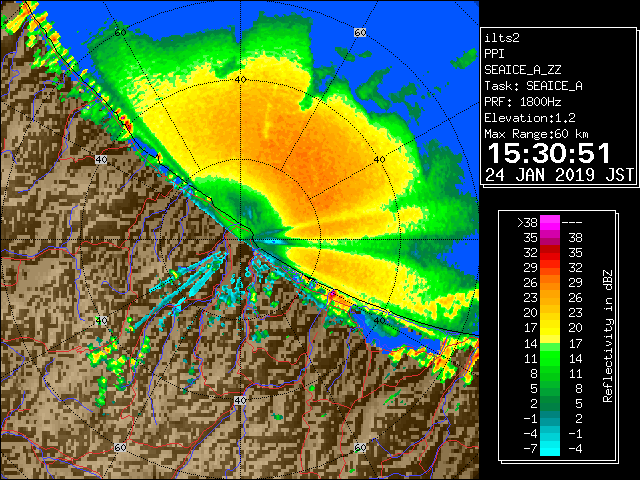Click the lower-left 60 km range label
Image resolution: width=640 pixels, height=480 pixels.
[120, 447]
